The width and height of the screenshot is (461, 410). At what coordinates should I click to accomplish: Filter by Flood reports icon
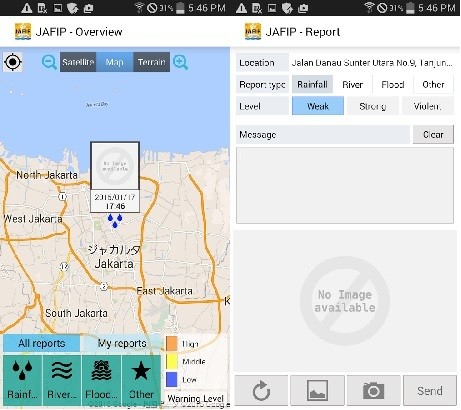click(x=101, y=380)
